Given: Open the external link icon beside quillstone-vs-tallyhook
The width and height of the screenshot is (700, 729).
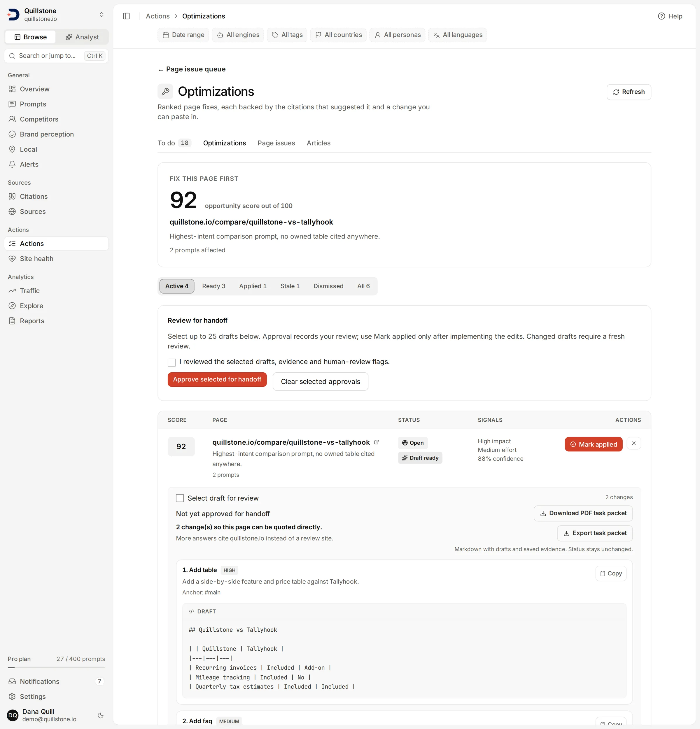Looking at the screenshot, I should pos(377,442).
